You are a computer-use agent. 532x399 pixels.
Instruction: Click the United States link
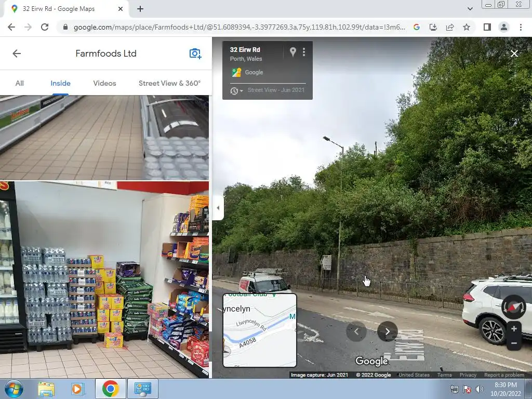(414, 375)
